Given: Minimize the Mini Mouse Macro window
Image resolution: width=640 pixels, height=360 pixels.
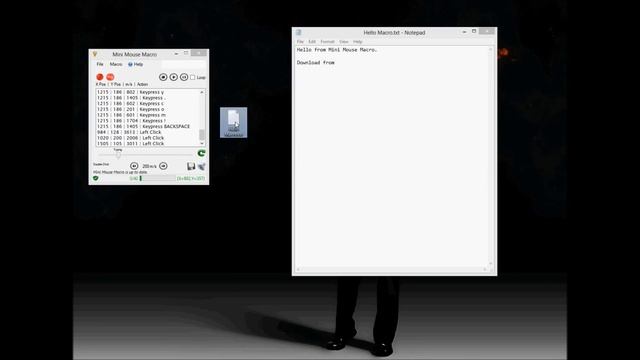Looking at the screenshot, I should coord(176,53).
